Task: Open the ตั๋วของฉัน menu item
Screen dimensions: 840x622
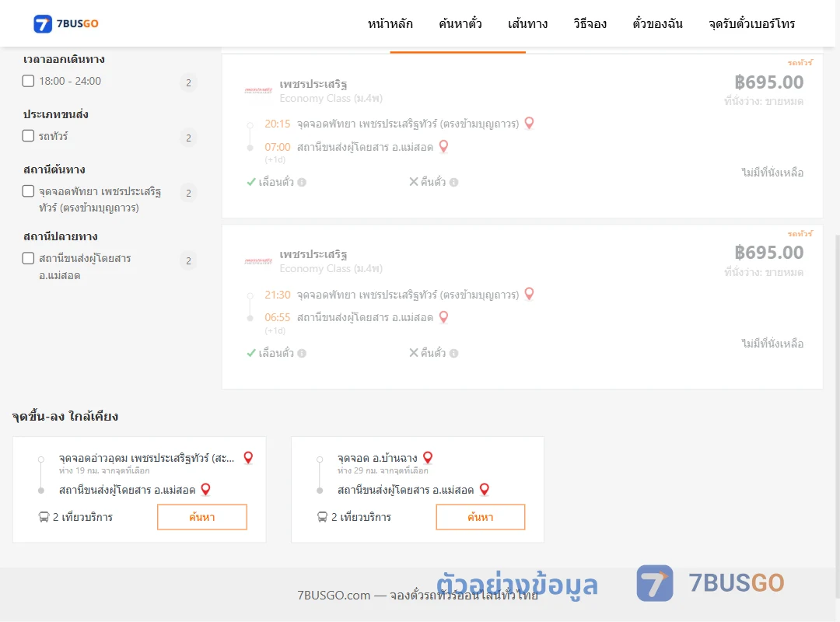Action: point(657,23)
